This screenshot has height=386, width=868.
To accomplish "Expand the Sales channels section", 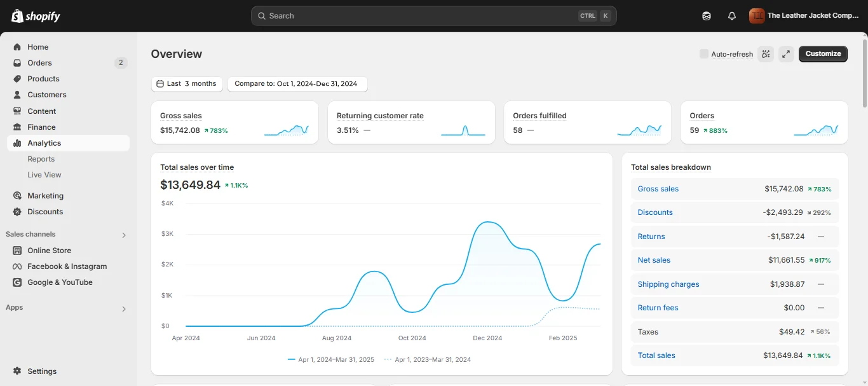I will [124, 235].
